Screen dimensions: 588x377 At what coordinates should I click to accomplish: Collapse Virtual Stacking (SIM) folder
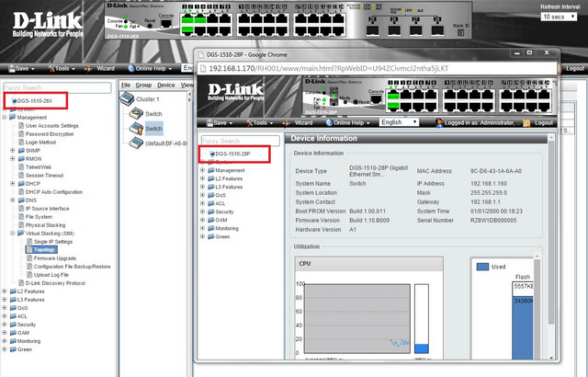pyautogui.click(x=13, y=233)
